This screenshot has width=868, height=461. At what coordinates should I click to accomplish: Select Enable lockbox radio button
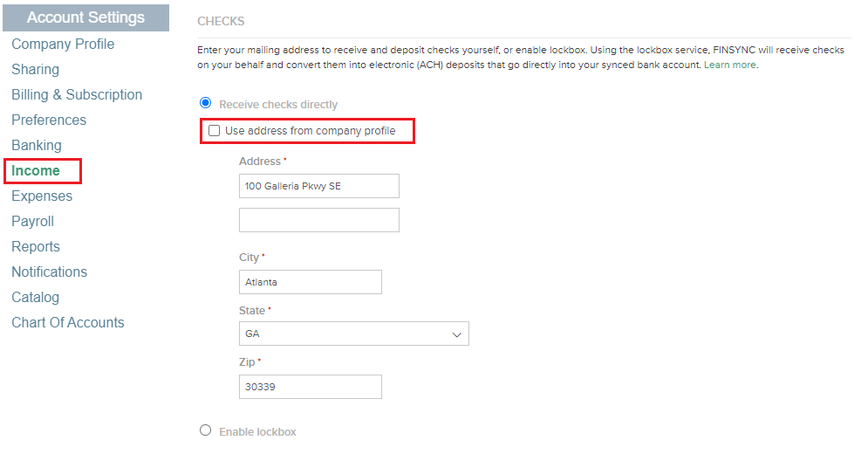205,430
